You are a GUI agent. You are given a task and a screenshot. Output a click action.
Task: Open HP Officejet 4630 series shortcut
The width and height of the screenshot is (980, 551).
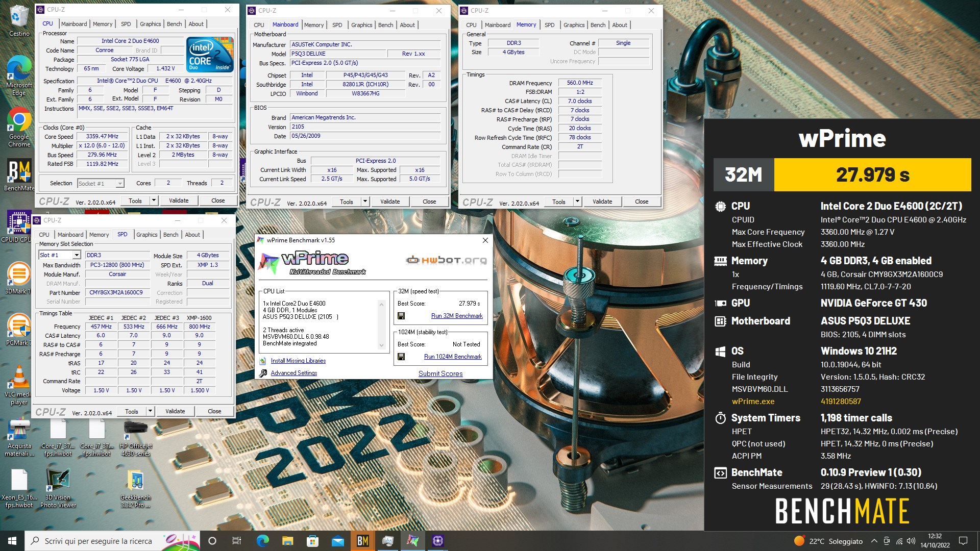pos(136,437)
